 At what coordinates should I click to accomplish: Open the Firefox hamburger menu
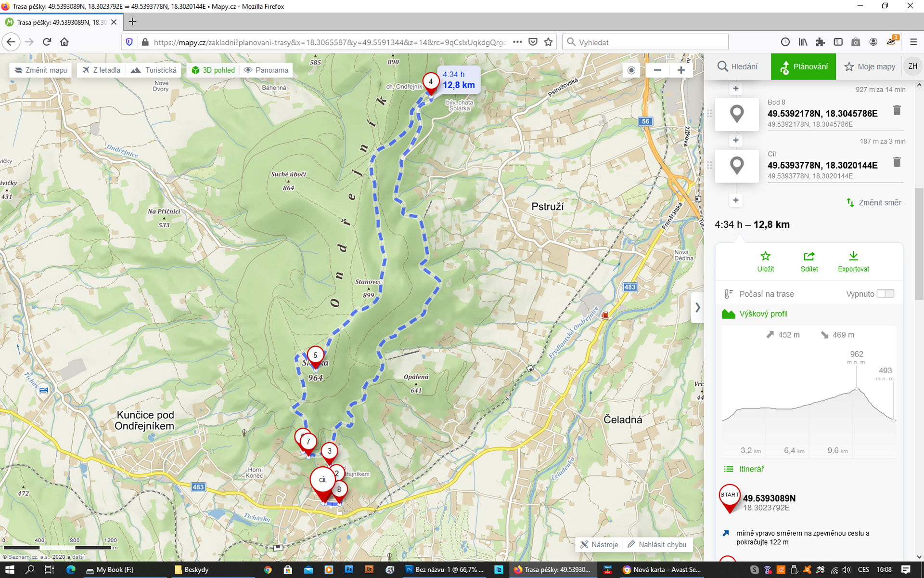click(913, 42)
